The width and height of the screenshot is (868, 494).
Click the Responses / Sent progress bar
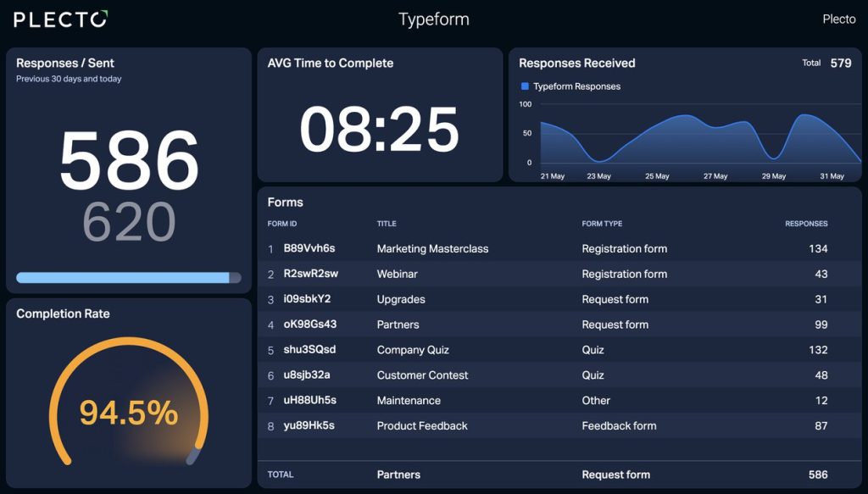pyautogui.click(x=129, y=278)
